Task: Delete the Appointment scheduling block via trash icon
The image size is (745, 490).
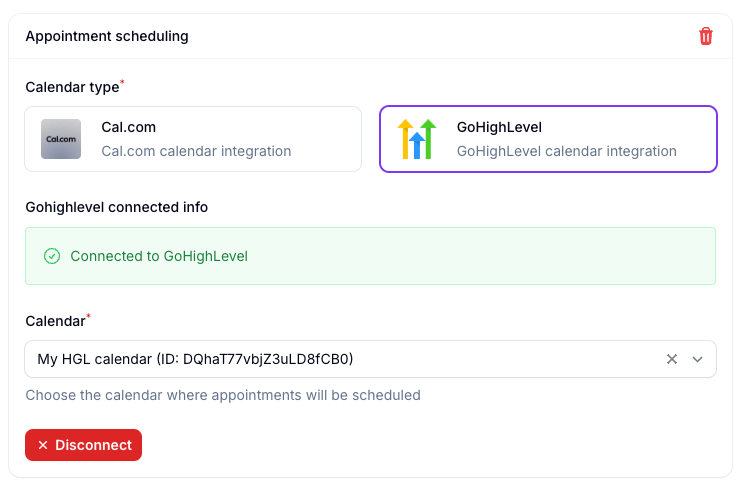Action: point(706,36)
